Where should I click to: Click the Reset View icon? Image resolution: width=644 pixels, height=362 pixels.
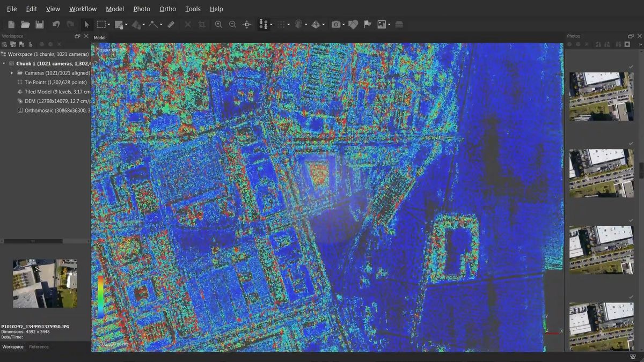click(x=247, y=24)
